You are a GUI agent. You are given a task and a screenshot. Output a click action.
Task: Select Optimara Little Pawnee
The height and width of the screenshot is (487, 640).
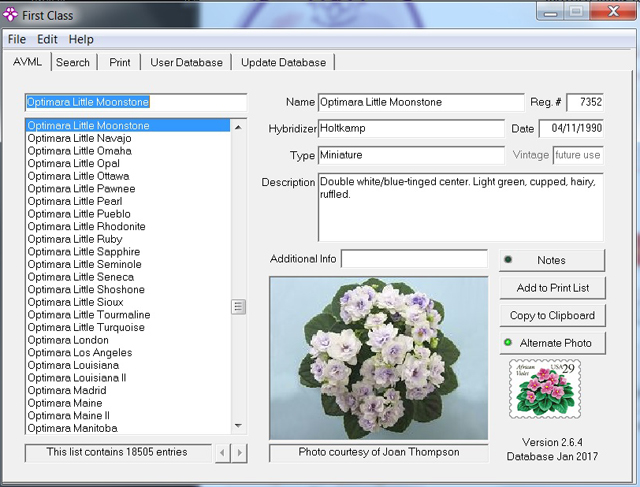pos(128,189)
